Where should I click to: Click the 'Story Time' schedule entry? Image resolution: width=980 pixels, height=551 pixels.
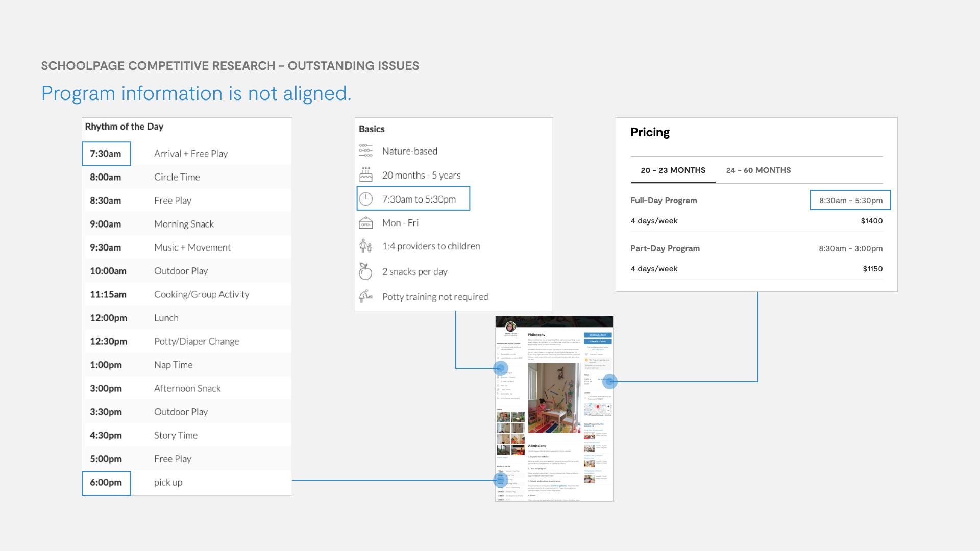(176, 435)
